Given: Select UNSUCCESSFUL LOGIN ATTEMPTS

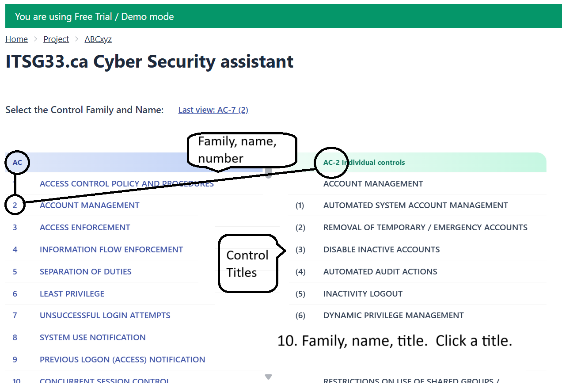Looking at the screenshot, I should click(x=105, y=316).
